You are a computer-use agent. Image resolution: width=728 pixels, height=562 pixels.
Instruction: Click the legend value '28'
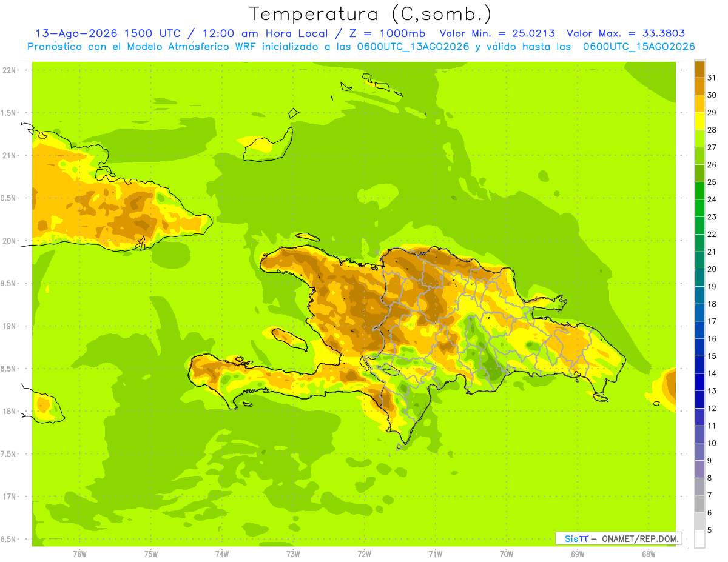(712, 130)
